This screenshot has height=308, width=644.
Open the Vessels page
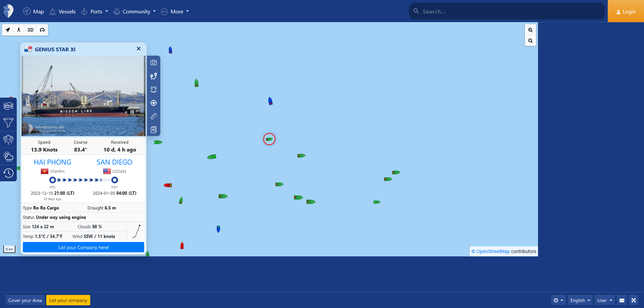click(62, 11)
